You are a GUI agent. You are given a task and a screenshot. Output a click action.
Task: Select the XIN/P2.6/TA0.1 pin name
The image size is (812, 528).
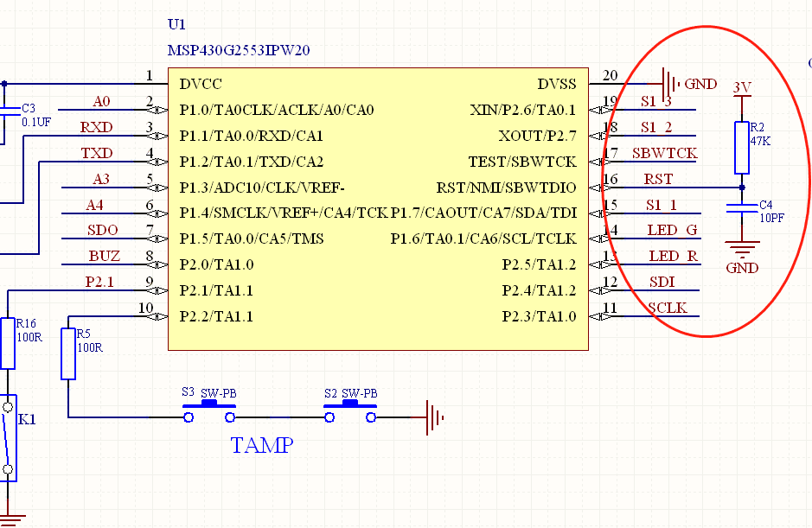click(x=523, y=110)
